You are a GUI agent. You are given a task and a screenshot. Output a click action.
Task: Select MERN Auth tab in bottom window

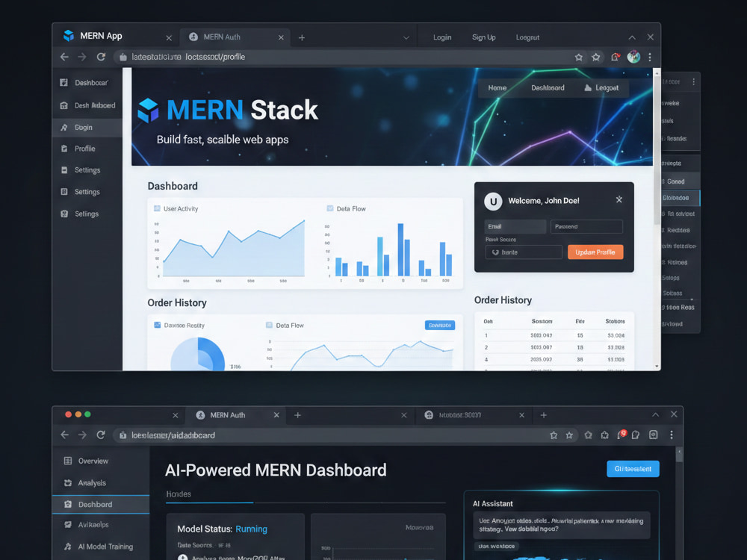click(x=237, y=415)
